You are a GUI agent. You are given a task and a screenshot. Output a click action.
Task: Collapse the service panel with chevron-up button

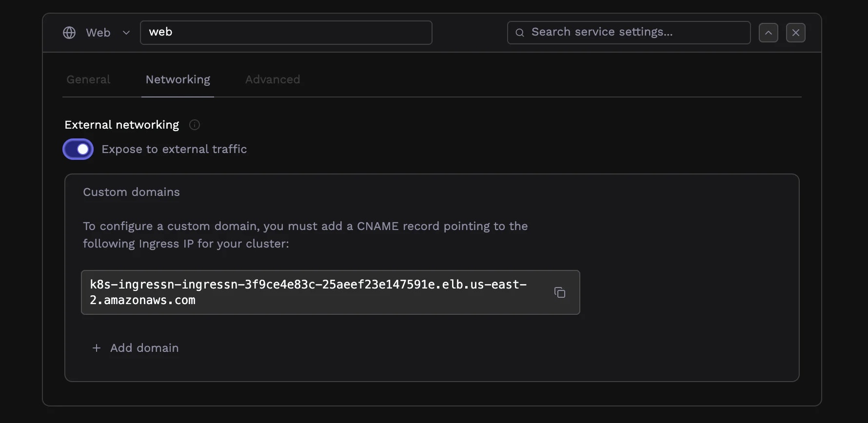tap(769, 33)
